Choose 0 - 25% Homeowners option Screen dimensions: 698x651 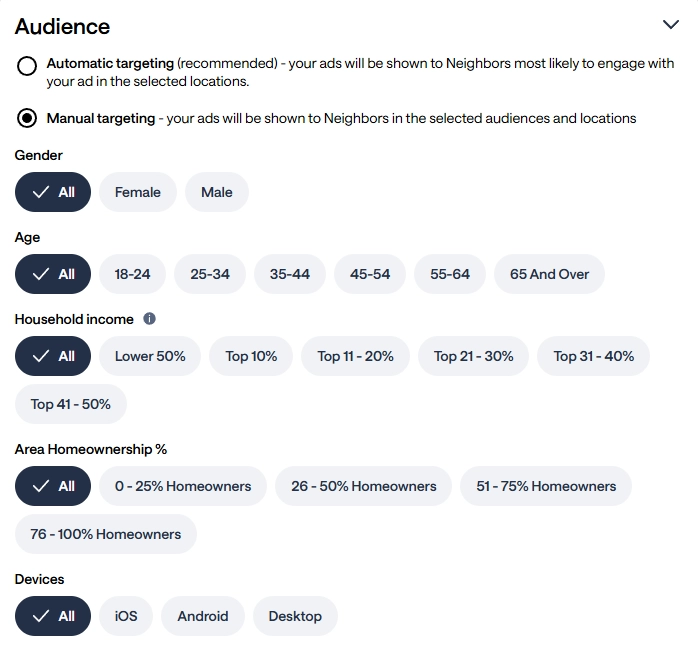(x=183, y=486)
